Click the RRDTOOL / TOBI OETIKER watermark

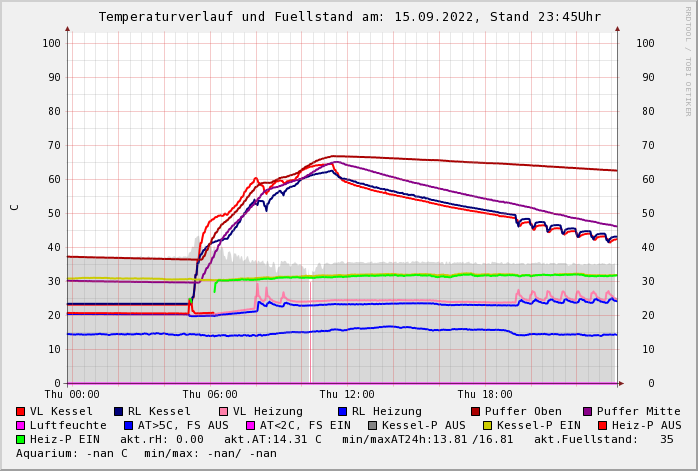point(688,61)
